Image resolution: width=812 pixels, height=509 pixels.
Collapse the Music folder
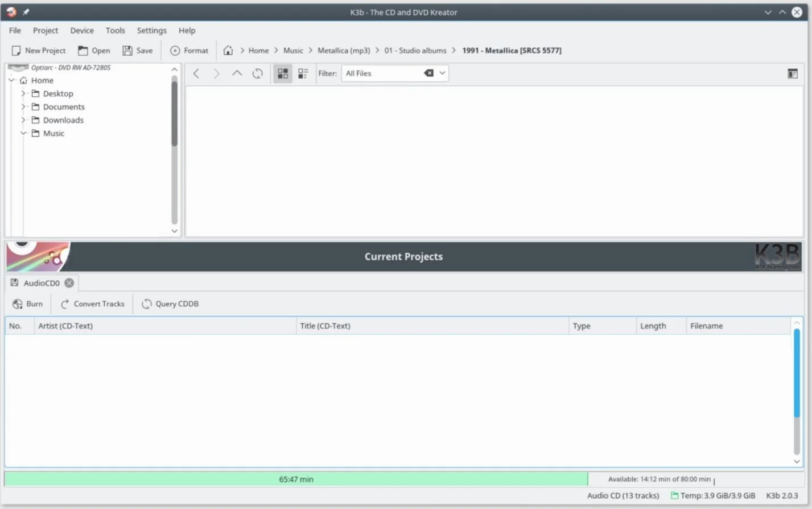pos(23,133)
